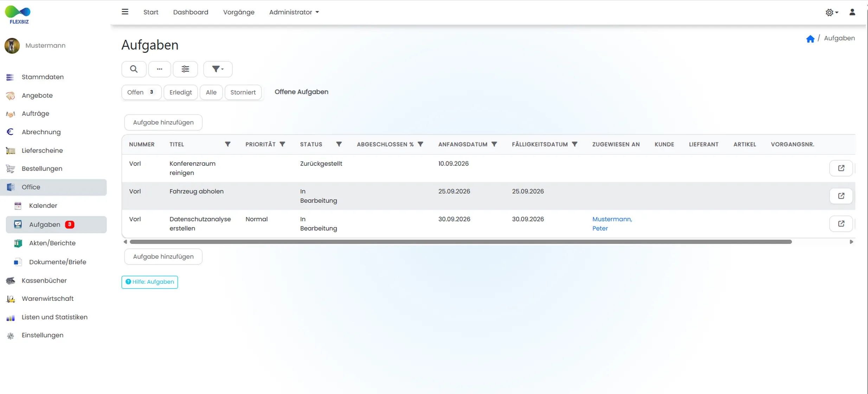The image size is (868, 394).
Task: Open Hilfe: Aufgaben help link
Action: click(x=150, y=282)
